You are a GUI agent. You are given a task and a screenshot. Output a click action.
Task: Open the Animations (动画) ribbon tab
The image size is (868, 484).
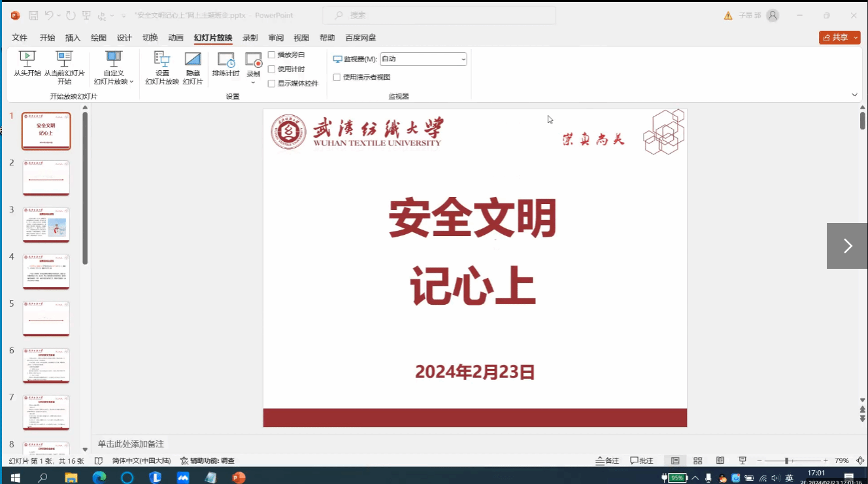coord(175,38)
